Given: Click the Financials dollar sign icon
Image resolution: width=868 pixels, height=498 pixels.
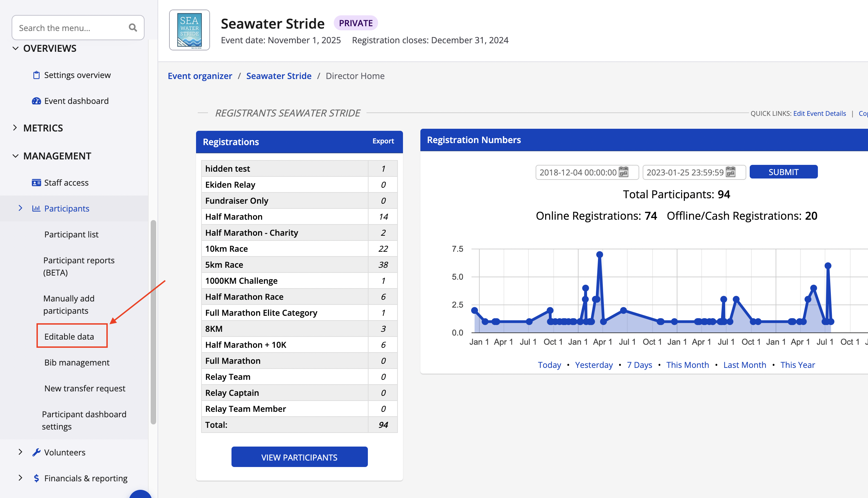Looking at the screenshot, I should [36, 478].
